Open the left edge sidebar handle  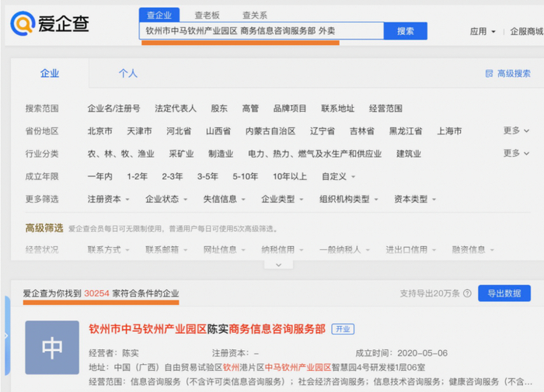coord(7,335)
